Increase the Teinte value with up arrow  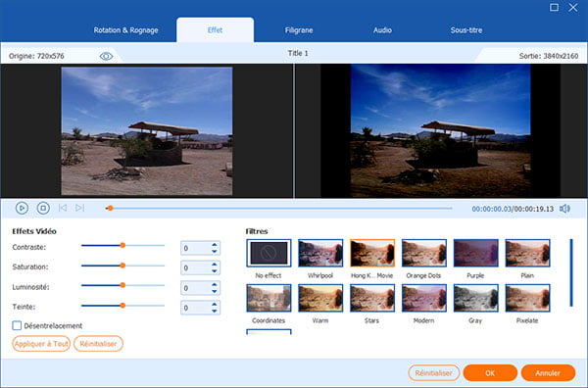214,305
